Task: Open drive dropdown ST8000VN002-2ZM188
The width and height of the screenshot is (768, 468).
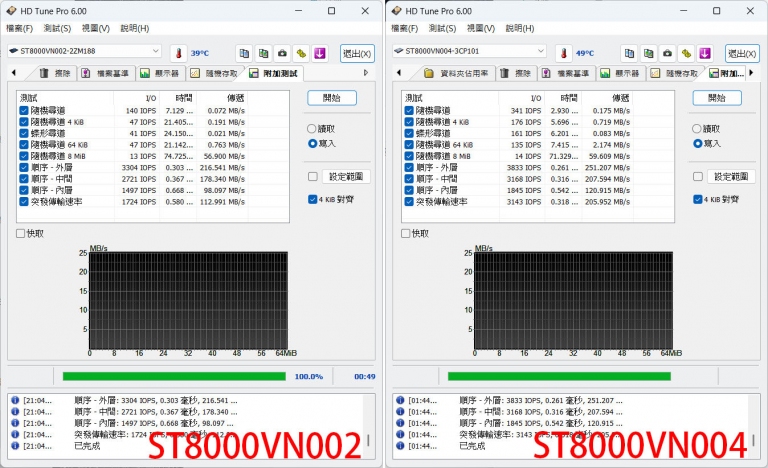Action: tap(84, 51)
